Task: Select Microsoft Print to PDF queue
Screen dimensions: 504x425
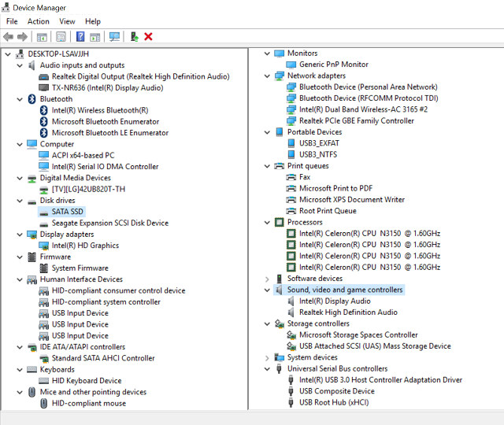Action: click(x=336, y=188)
